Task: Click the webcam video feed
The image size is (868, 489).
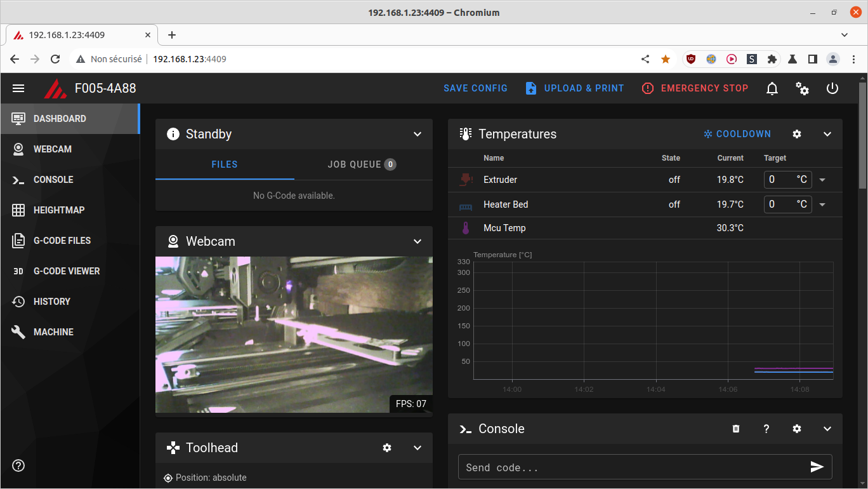Action: click(294, 335)
